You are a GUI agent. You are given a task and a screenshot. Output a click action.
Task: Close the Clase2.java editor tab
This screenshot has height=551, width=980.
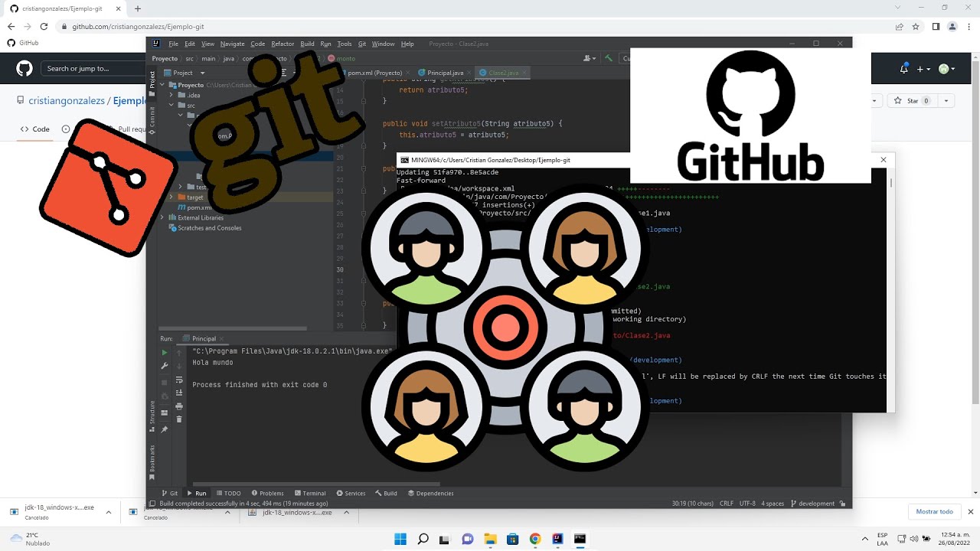point(524,73)
